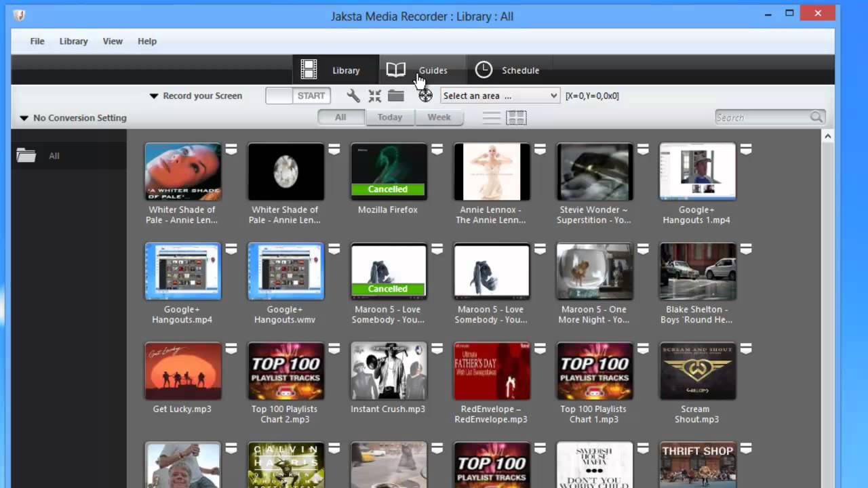Switch library to grid view

tap(516, 117)
